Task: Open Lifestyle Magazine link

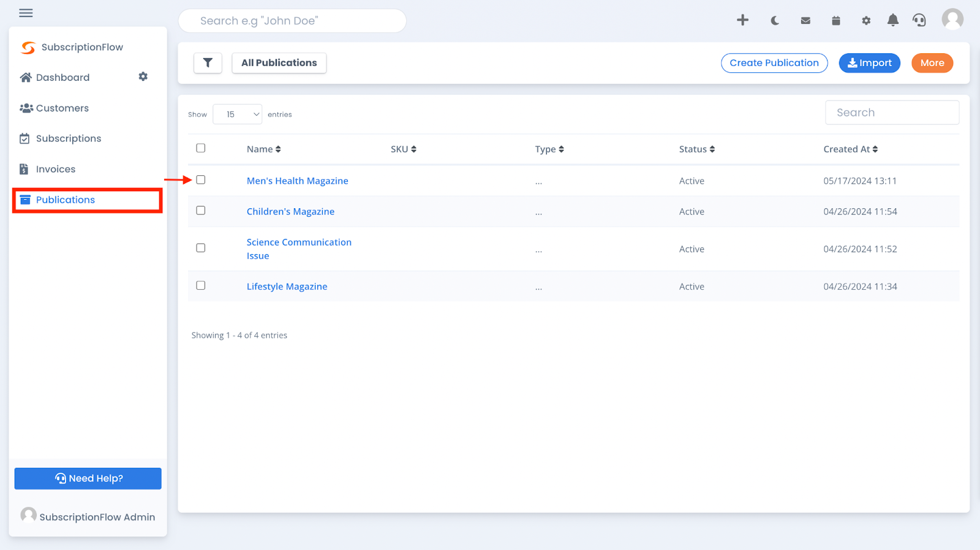Action: tap(287, 286)
